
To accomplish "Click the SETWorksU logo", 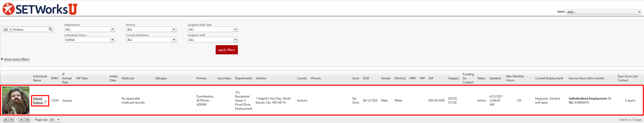I will pos(40,9).
